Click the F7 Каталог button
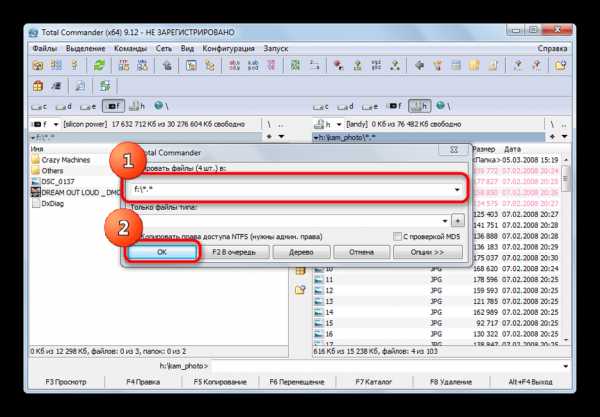 (x=373, y=382)
